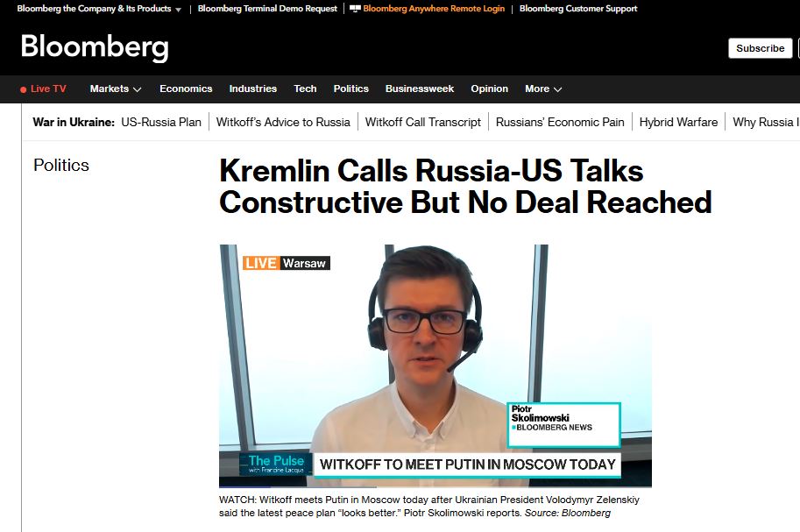The height and width of the screenshot is (532, 800).
Task: Click the Subscribe button
Action: 761,48
